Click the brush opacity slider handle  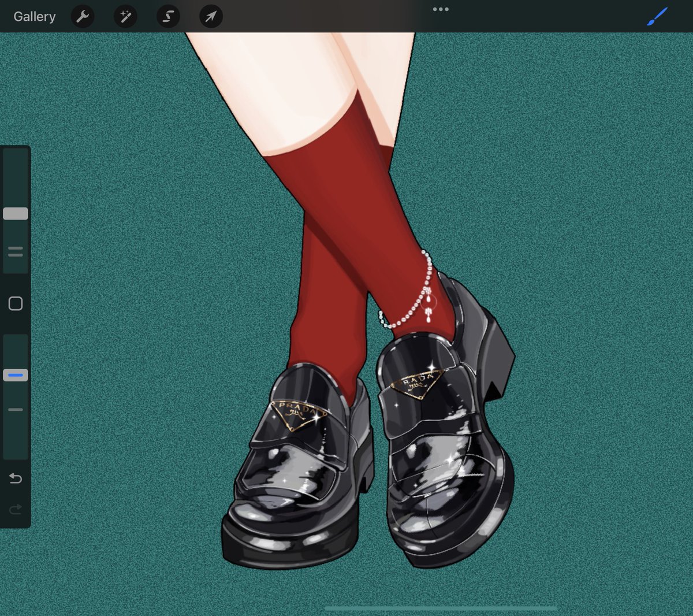point(16,376)
